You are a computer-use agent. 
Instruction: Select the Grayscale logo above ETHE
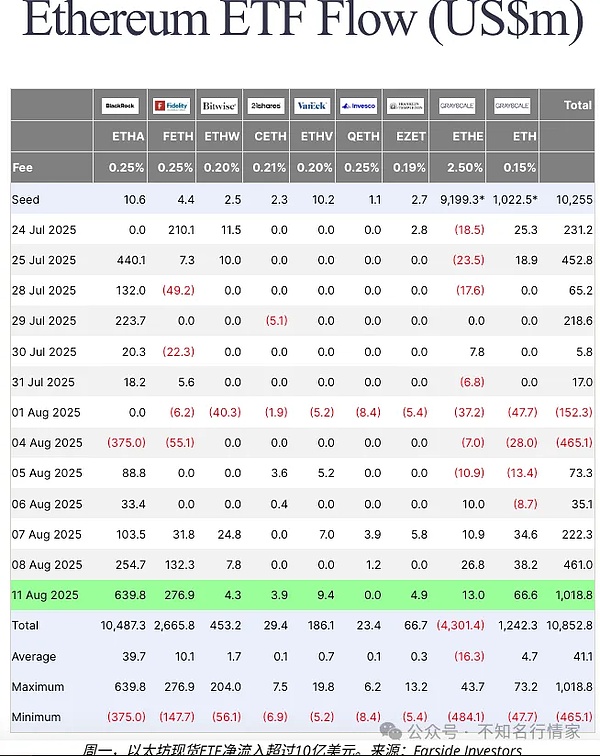pyautogui.click(x=459, y=105)
